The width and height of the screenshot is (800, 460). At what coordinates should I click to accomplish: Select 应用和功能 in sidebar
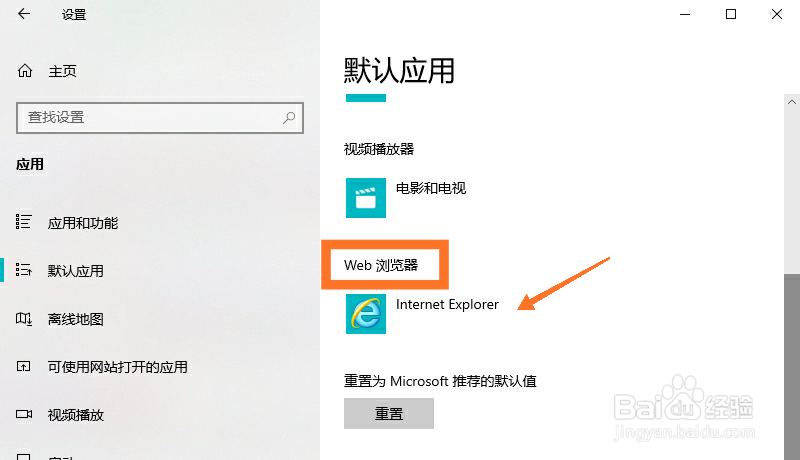tap(83, 223)
